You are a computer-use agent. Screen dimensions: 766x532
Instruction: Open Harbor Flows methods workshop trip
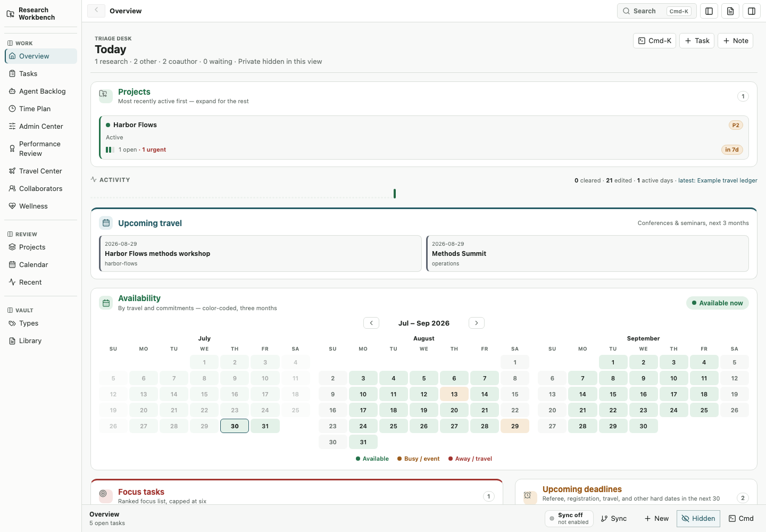click(x=261, y=254)
